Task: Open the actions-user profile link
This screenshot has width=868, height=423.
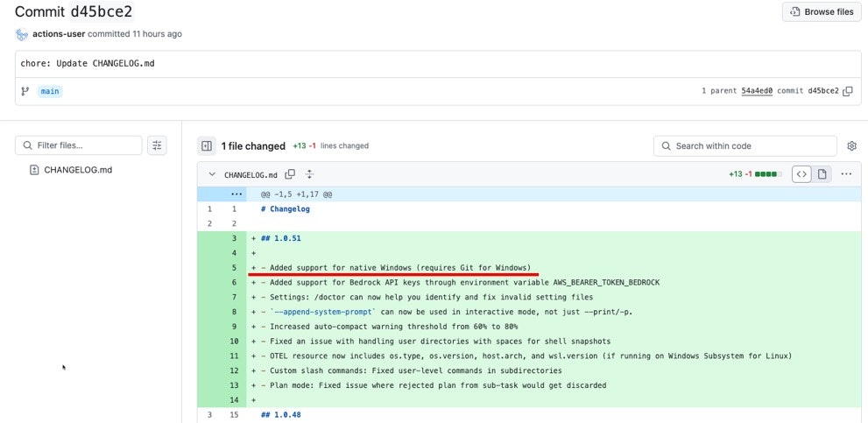Action: click(59, 34)
